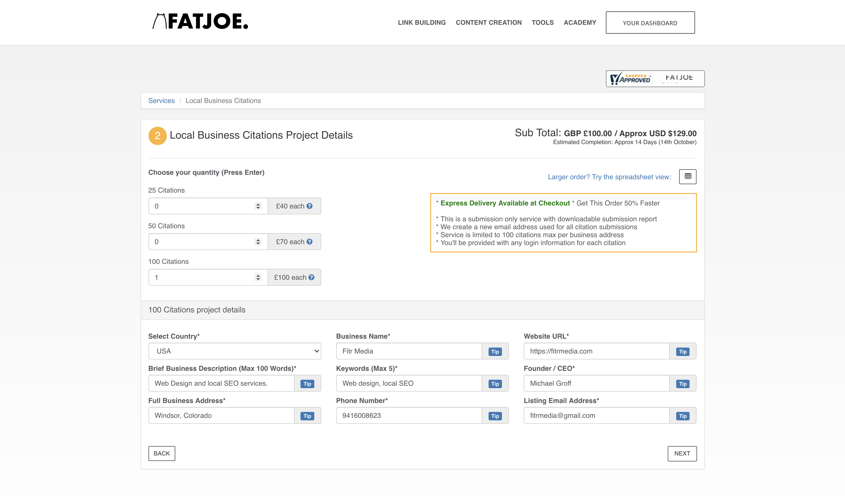The image size is (845, 504).
Task: Show the Tip for Full Business Address
Action: pos(307,416)
